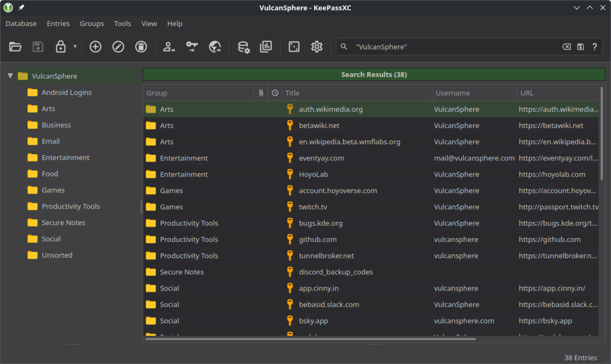Select the betawiki.net entry
This screenshot has height=364, width=611.
[x=371, y=125]
